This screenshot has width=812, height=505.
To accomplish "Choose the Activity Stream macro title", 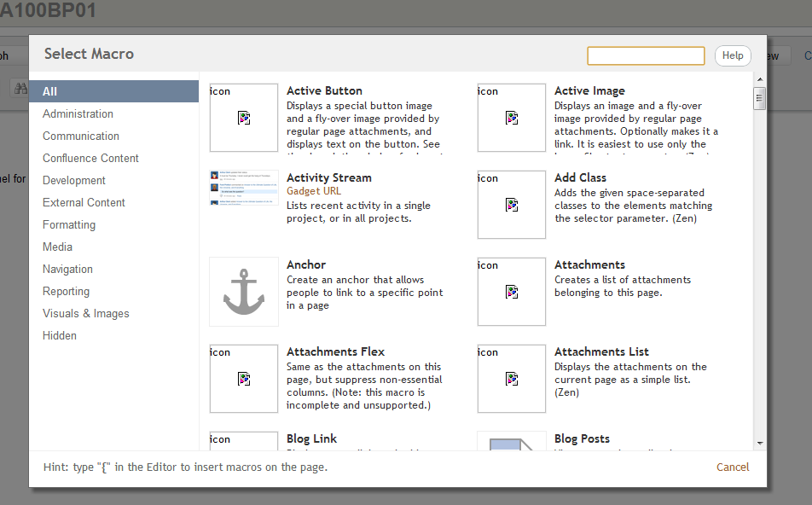I will (329, 177).
